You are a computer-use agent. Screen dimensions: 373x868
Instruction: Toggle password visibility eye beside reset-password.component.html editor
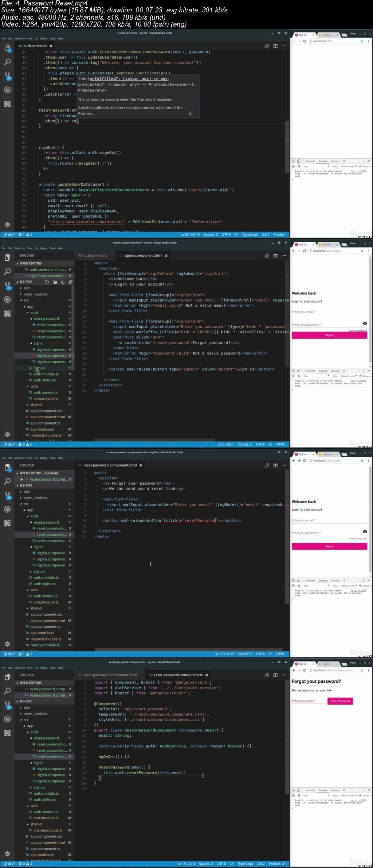[365, 532]
